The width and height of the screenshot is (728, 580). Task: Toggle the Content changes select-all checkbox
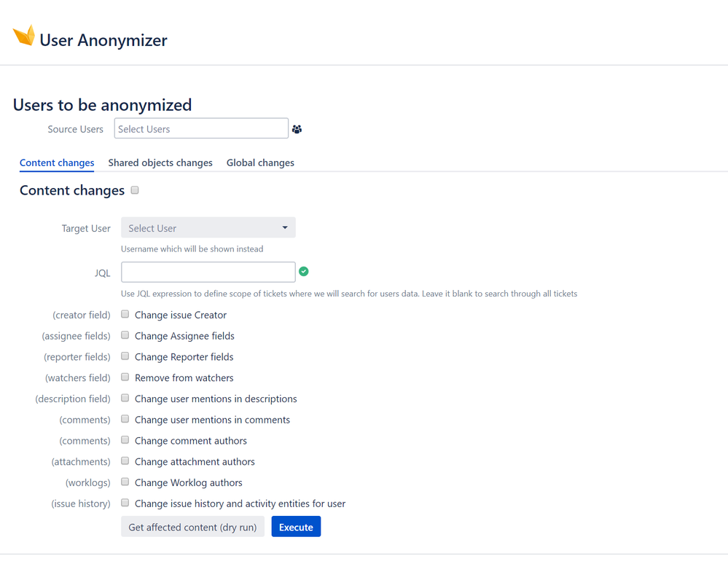(x=135, y=190)
